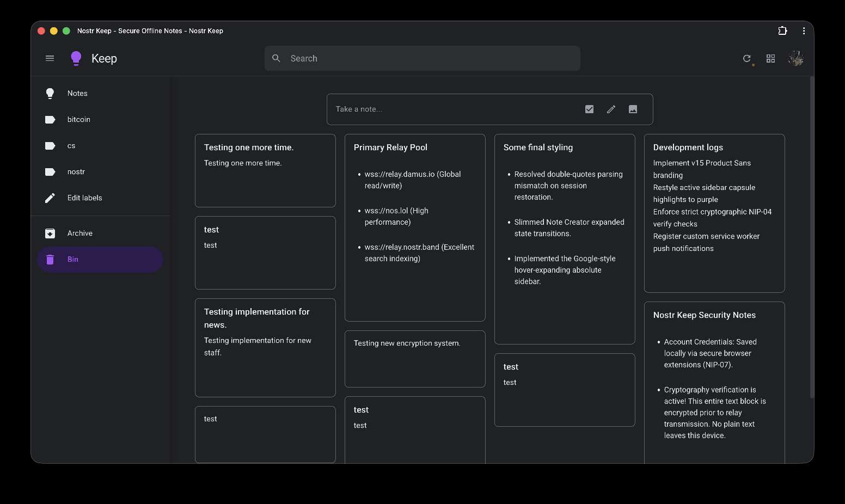Open the 'Testing new encryption system.' note
Image resolution: width=845 pixels, height=504 pixels.
point(415,359)
